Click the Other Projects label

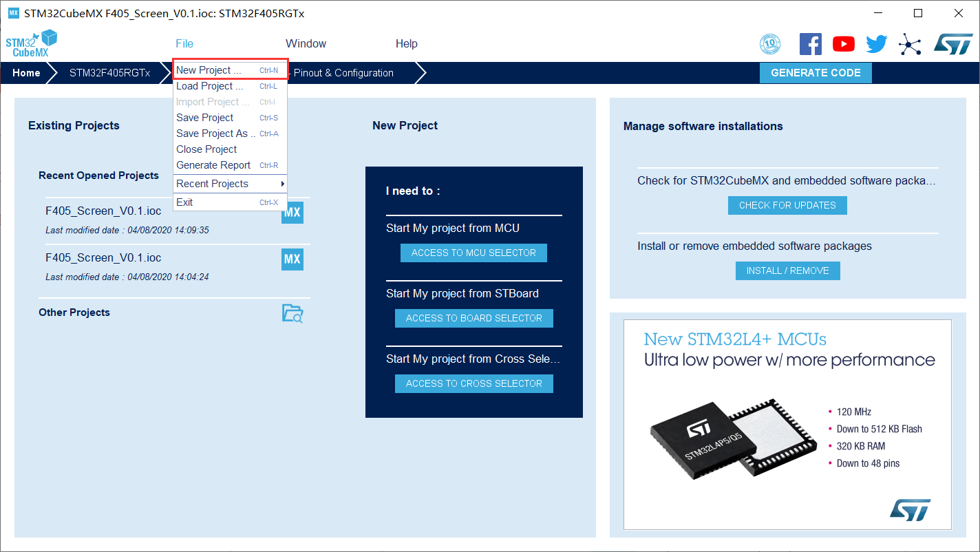point(74,312)
